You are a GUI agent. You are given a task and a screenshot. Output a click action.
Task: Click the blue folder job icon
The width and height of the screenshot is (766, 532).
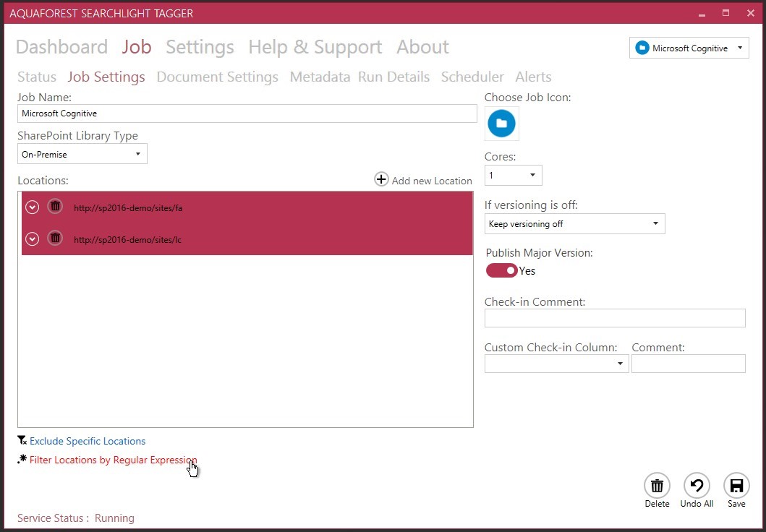coord(501,124)
